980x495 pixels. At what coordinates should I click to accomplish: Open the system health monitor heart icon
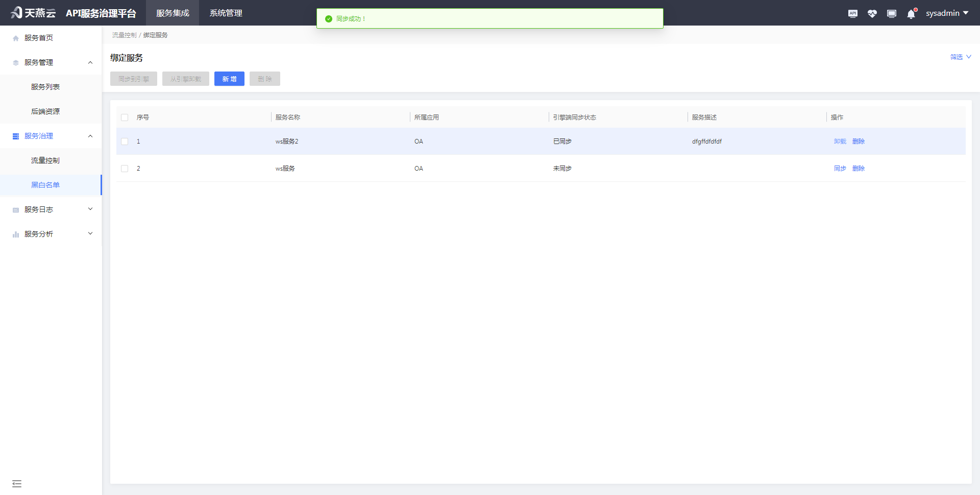tap(872, 13)
